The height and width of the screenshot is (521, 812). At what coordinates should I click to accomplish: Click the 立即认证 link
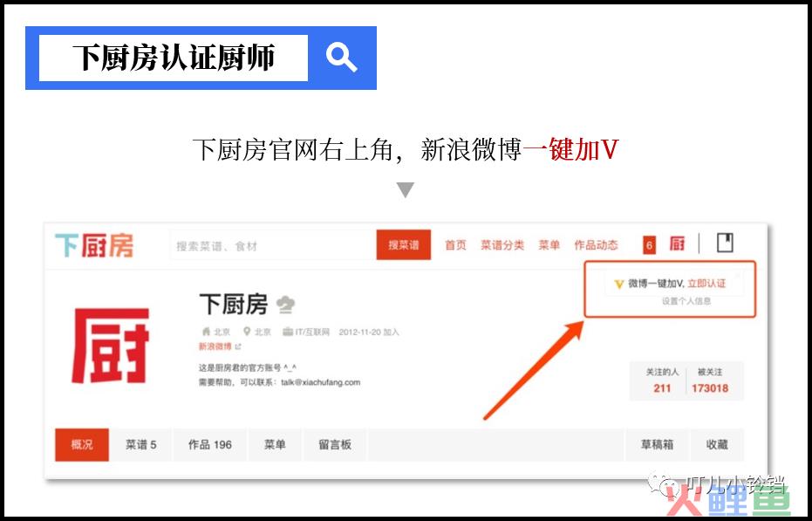click(706, 284)
